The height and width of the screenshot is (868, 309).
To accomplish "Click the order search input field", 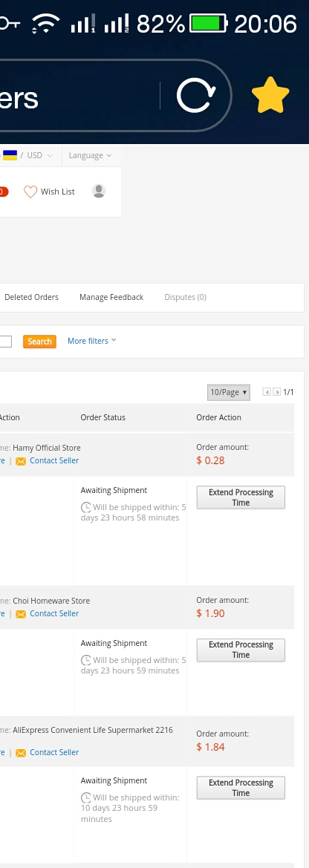I will coord(5,342).
